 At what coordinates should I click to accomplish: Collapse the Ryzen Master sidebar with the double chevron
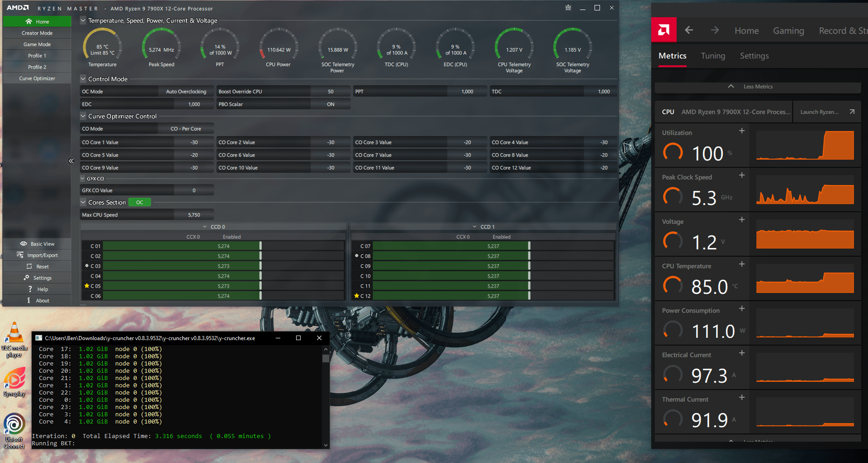71,161
